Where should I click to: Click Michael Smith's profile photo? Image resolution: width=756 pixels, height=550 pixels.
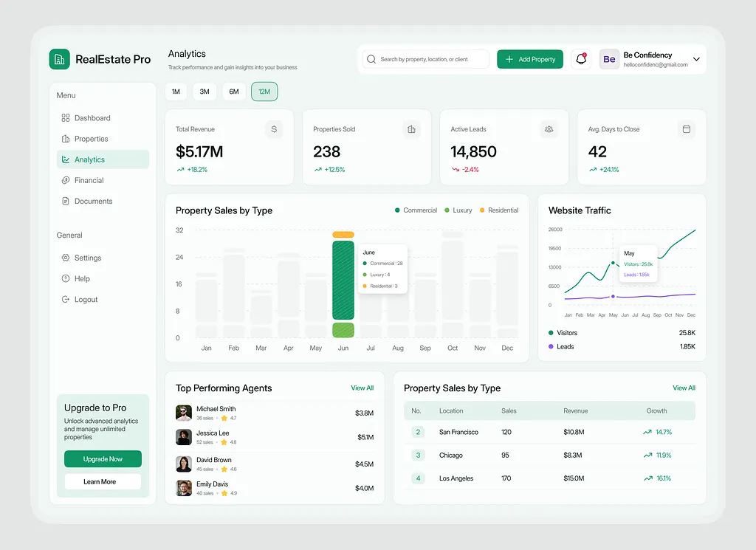coord(184,413)
